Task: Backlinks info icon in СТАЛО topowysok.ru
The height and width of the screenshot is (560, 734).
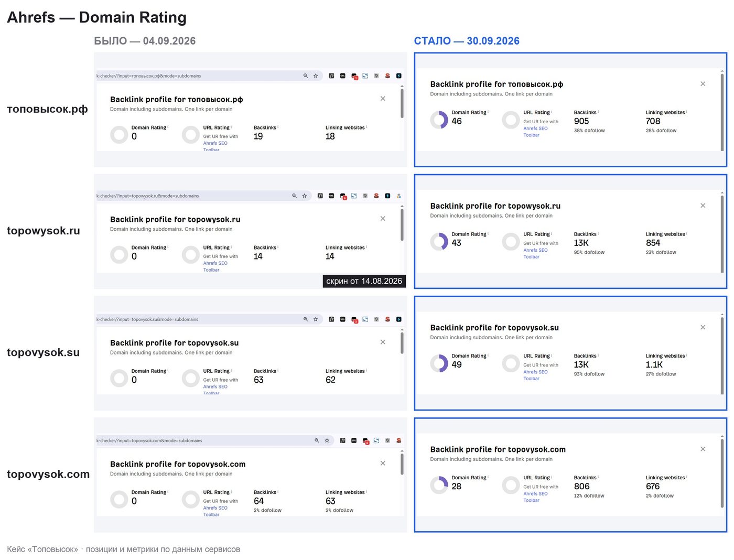Action: tap(599, 233)
